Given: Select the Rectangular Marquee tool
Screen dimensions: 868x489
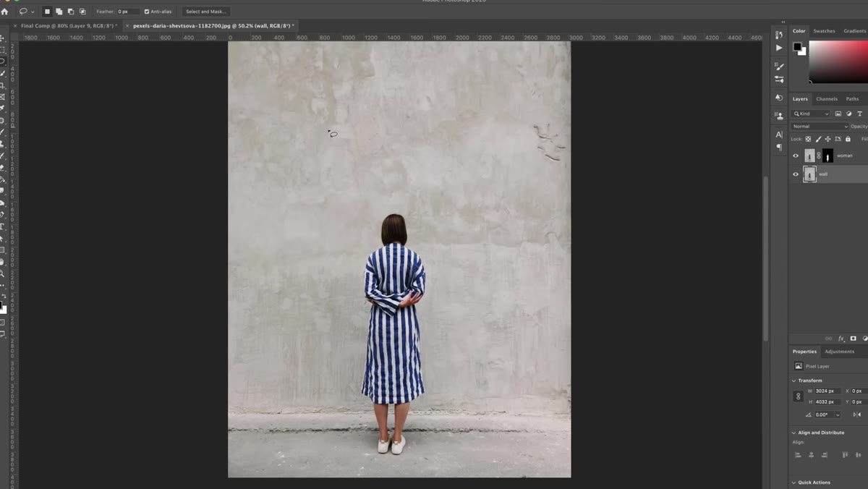Looking at the screenshot, I should (x=3, y=49).
